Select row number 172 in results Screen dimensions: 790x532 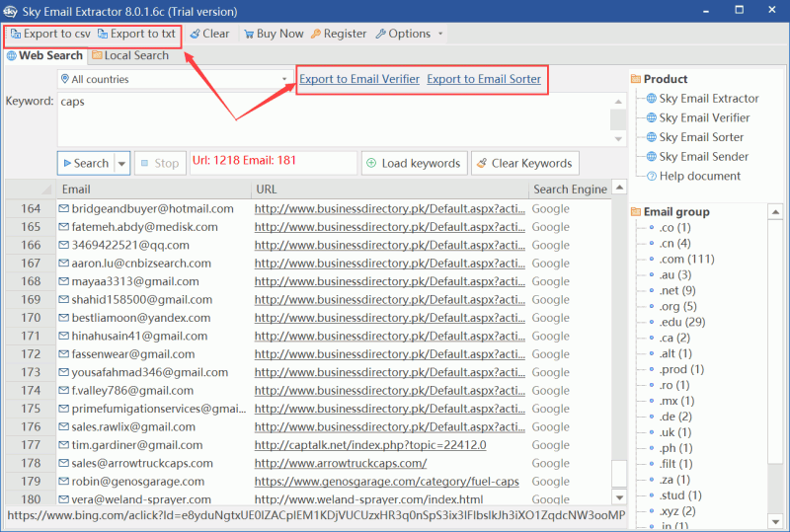click(31, 354)
